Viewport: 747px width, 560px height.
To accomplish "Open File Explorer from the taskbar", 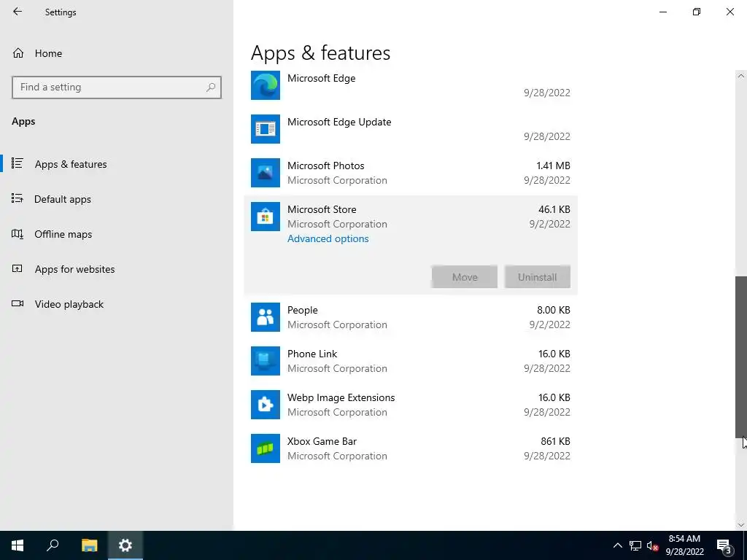I will [x=89, y=545].
